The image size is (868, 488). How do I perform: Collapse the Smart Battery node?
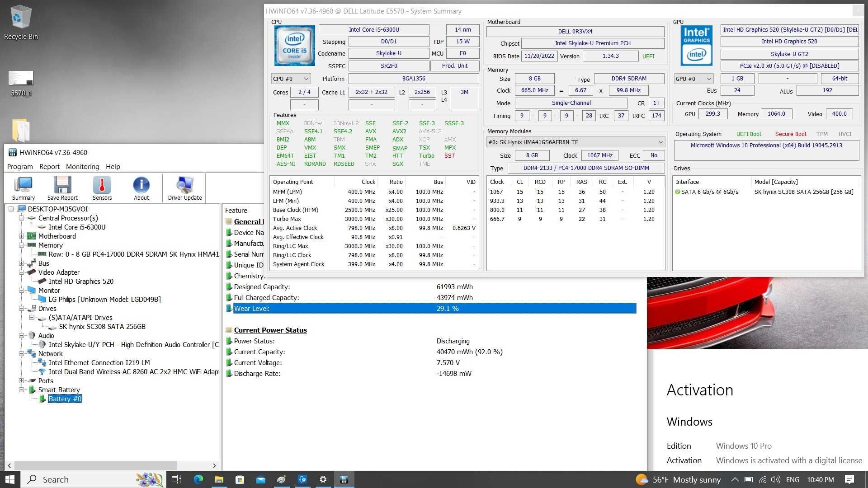[21, 389]
